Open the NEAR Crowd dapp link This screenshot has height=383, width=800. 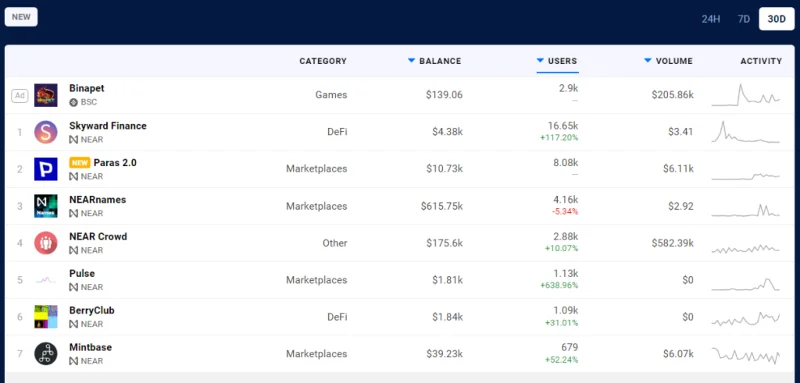pos(98,237)
